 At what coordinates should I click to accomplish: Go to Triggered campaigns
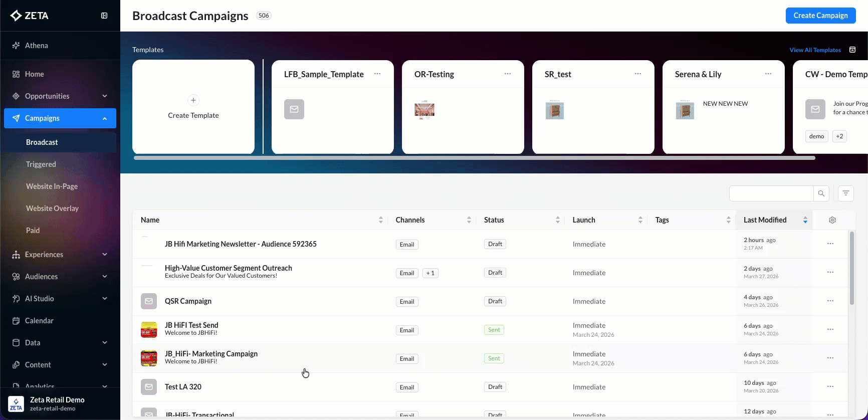tap(41, 164)
